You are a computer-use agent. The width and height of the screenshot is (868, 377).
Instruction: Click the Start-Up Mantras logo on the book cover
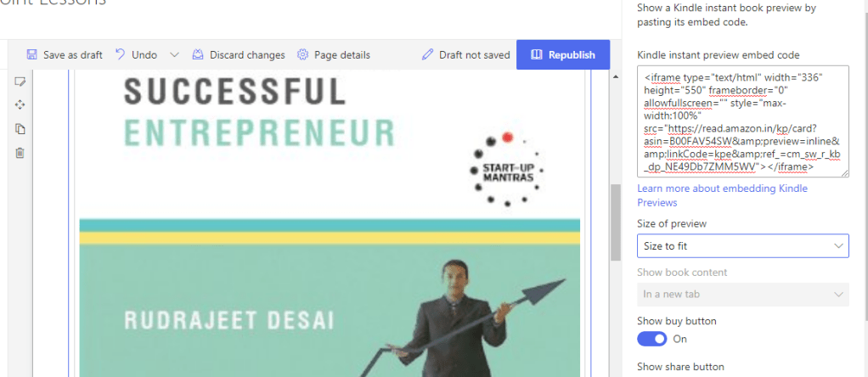[505, 169]
